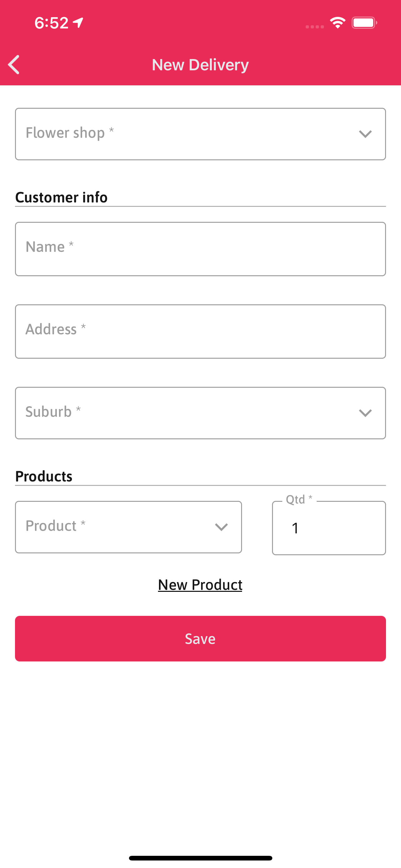This screenshot has width=401, height=868.
Task: Save the new delivery
Action: click(200, 639)
